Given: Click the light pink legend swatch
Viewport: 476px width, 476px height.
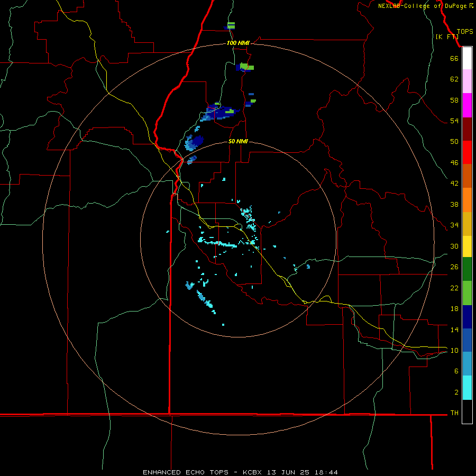Looking at the screenshot, I should coord(467,81).
